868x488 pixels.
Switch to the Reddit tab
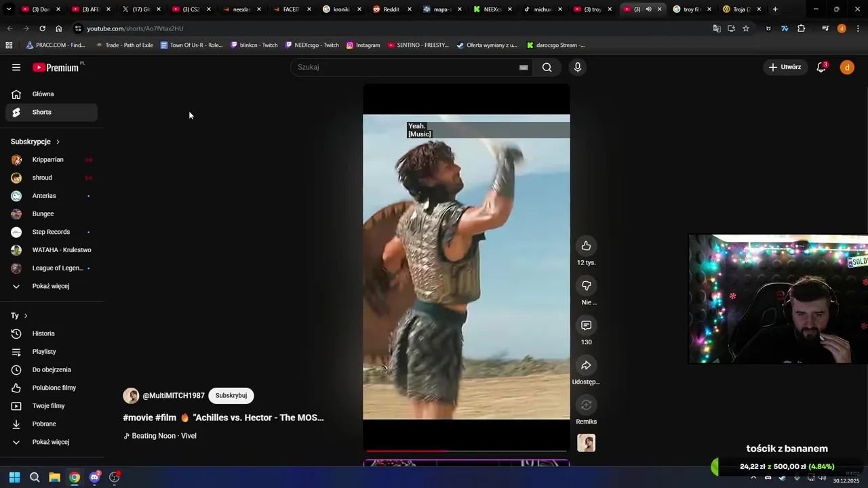coord(391,9)
